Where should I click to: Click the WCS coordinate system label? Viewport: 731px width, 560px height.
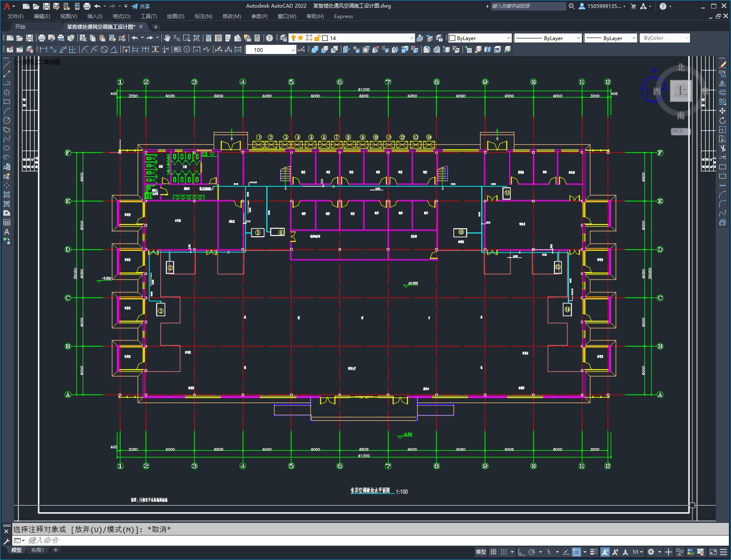pos(679,131)
